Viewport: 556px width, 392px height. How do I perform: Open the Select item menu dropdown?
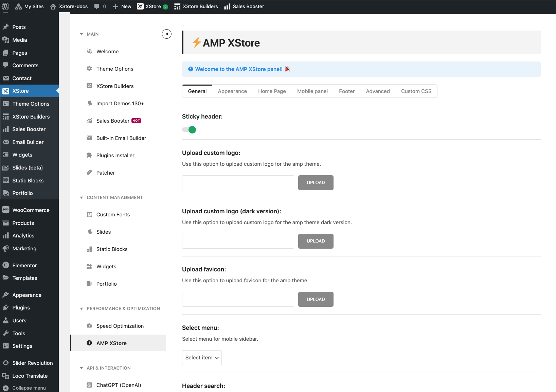click(202, 358)
